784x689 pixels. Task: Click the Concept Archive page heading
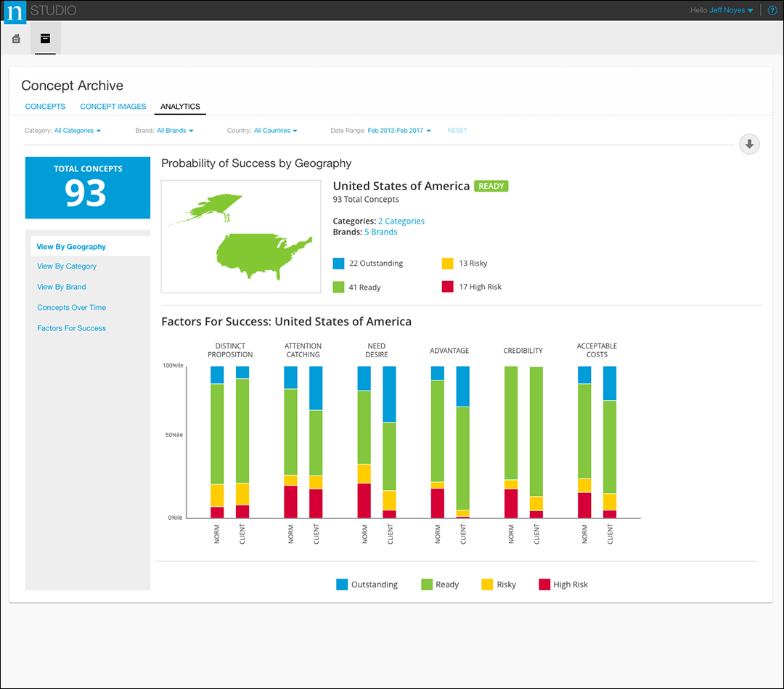coord(72,86)
